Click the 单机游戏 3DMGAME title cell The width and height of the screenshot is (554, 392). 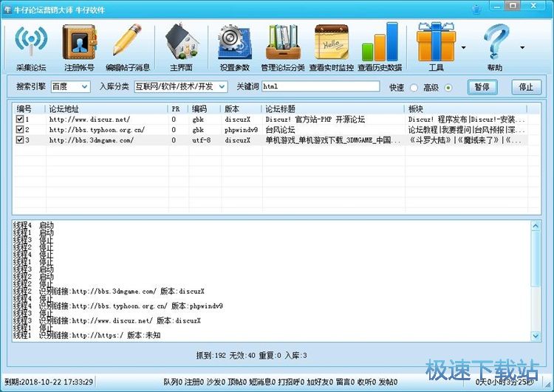coord(333,140)
